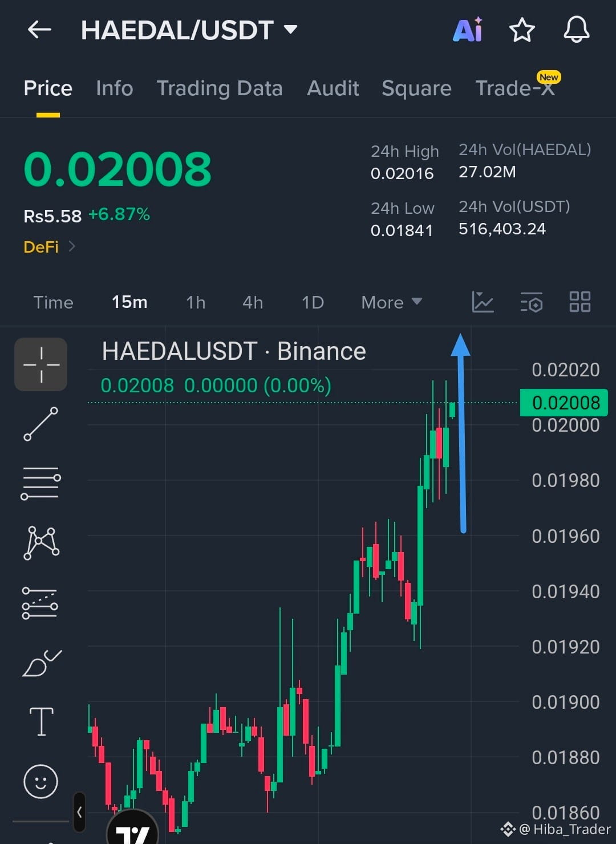This screenshot has height=844, width=616.
Task: Select the 4h interval
Action: click(x=253, y=302)
